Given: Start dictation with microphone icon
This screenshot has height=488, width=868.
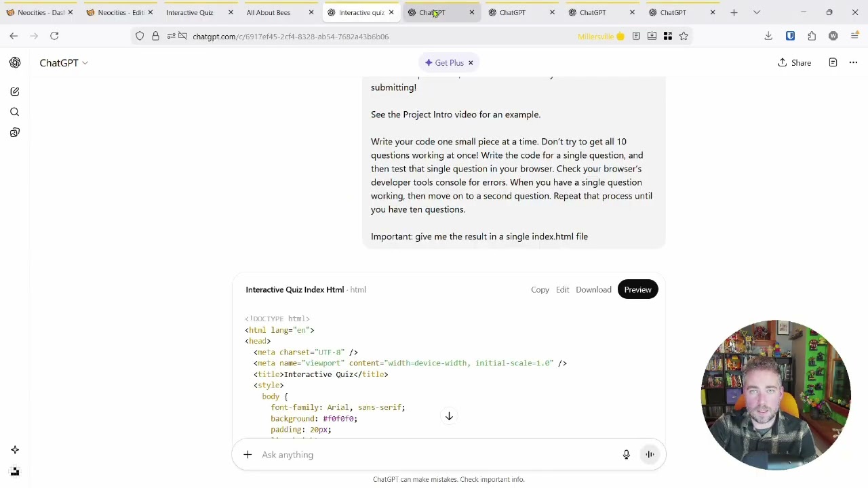Looking at the screenshot, I should coord(627,455).
